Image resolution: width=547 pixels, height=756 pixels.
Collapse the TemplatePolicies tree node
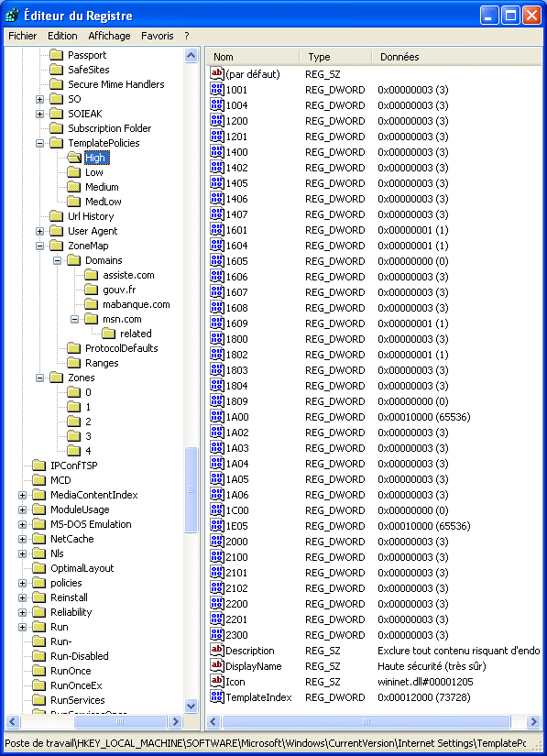[x=39, y=143]
